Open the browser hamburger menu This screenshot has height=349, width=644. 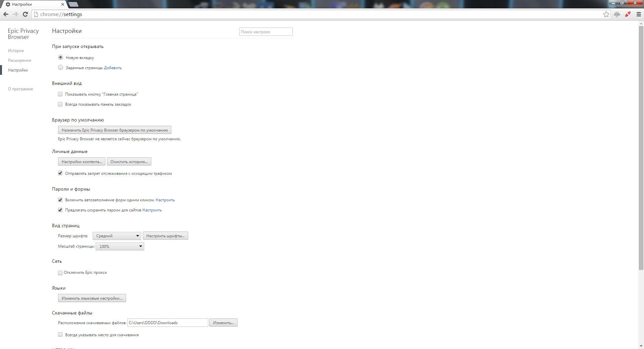(639, 14)
